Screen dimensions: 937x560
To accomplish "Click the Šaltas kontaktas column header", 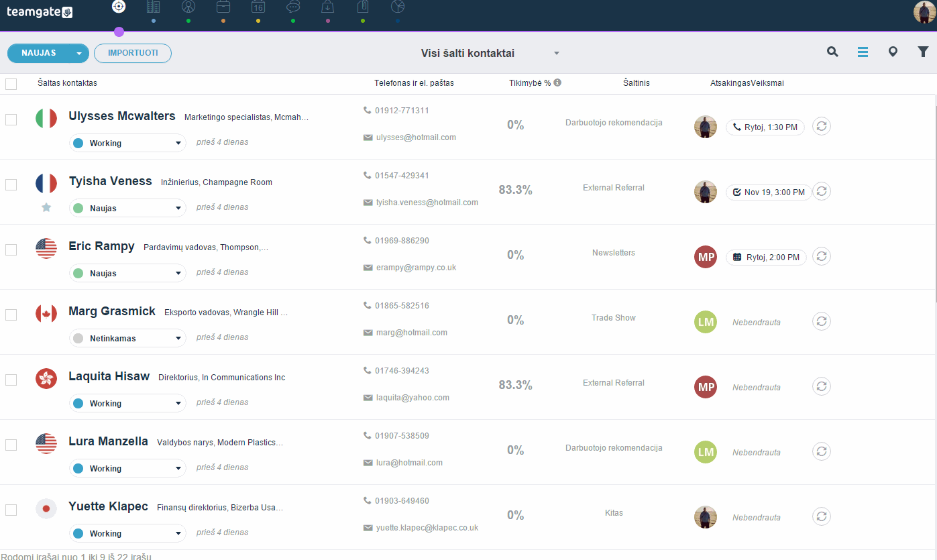I will coord(67,83).
